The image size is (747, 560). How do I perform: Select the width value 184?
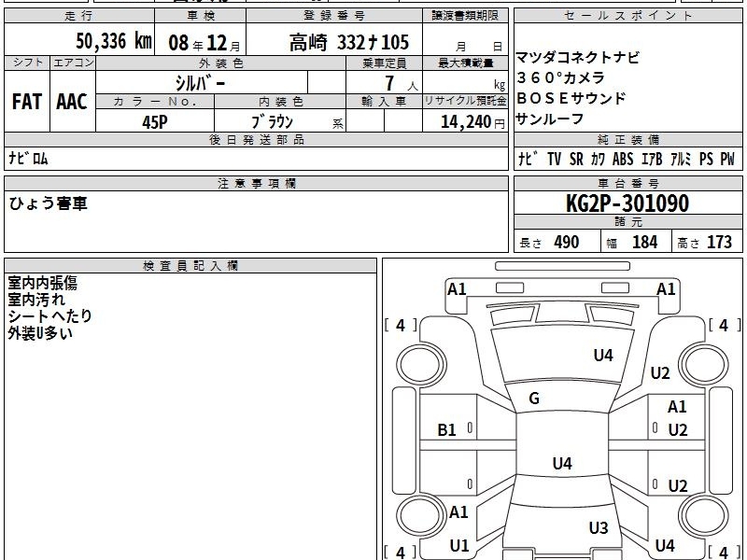[x=644, y=242]
